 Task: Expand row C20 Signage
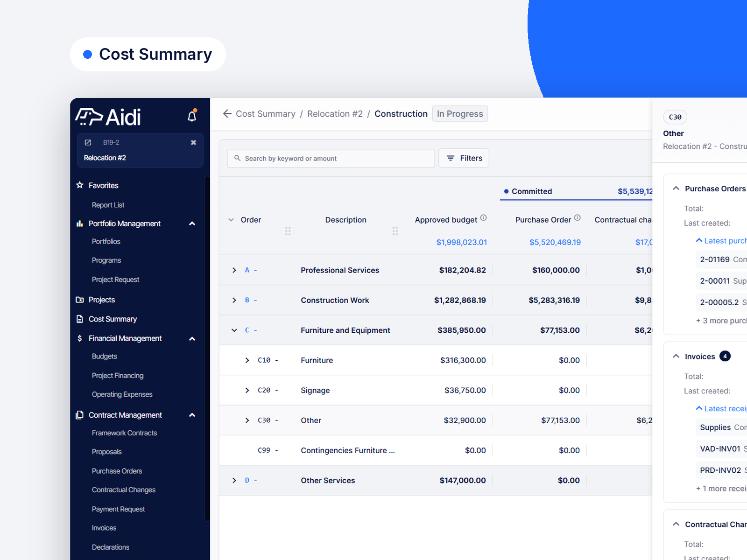tap(247, 390)
